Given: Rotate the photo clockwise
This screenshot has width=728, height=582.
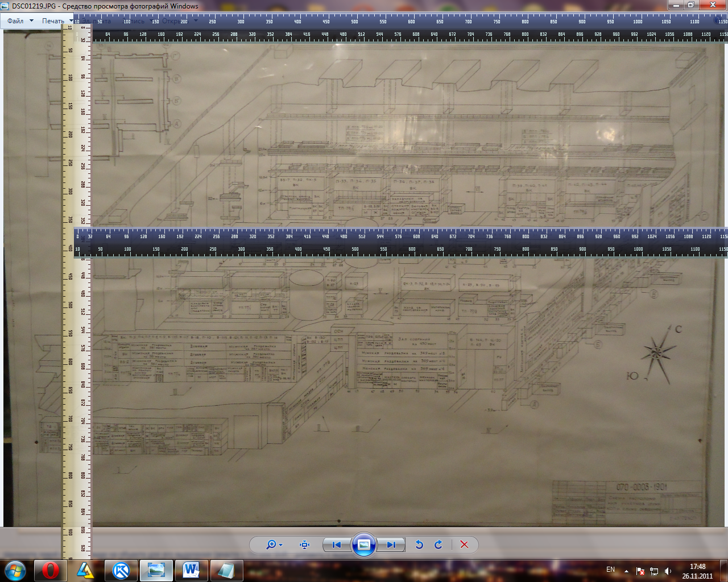Looking at the screenshot, I should pos(439,544).
